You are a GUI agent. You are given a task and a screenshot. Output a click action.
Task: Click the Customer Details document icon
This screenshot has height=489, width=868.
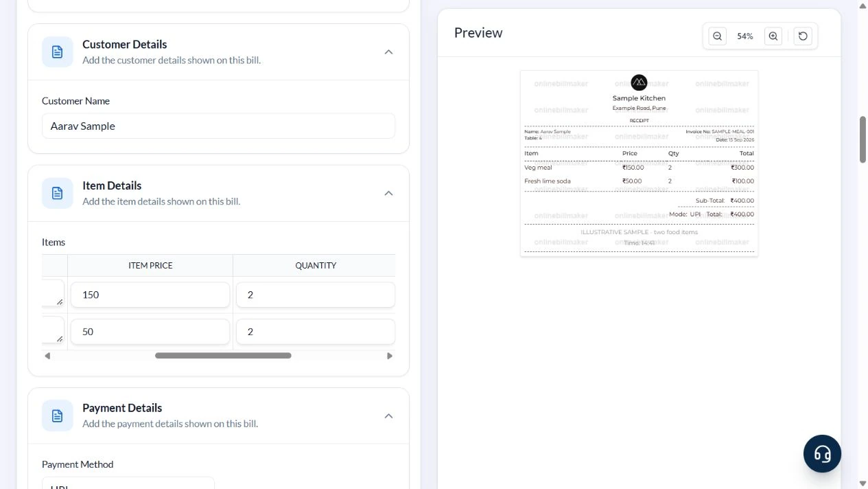click(58, 52)
